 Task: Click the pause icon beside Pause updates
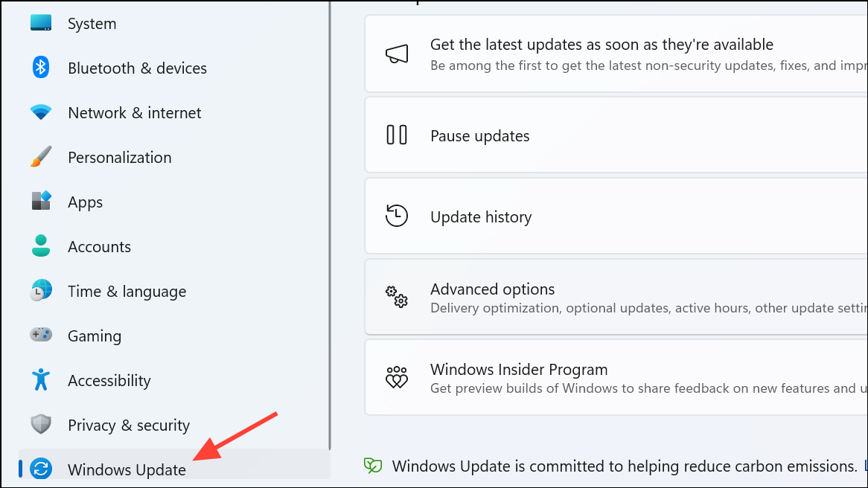tap(397, 135)
